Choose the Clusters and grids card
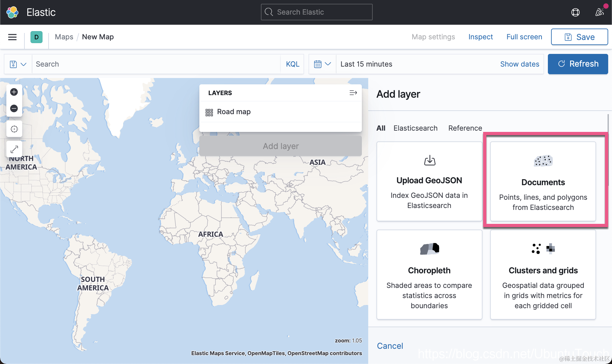Image resolution: width=612 pixels, height=364 pixels. (x=543, y=275)
